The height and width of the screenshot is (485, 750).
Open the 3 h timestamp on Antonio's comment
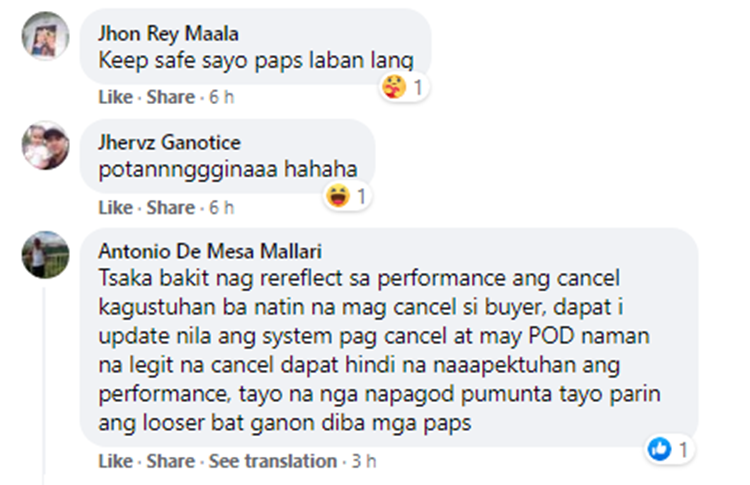click(362, 461)
